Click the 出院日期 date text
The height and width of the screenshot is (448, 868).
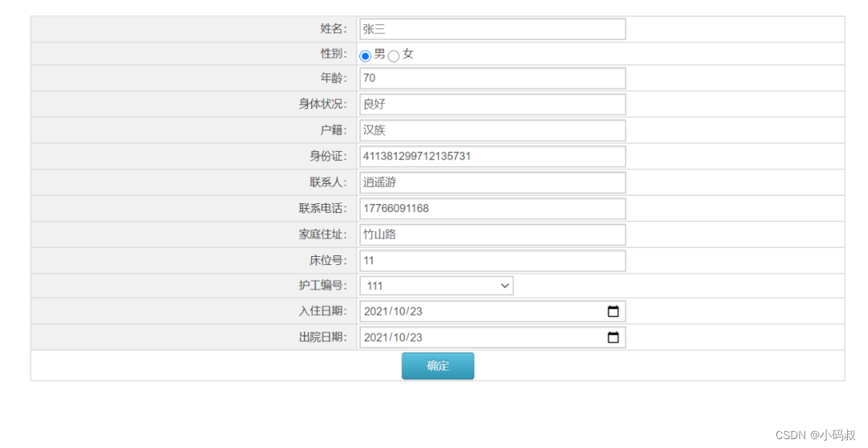point(393,337)
